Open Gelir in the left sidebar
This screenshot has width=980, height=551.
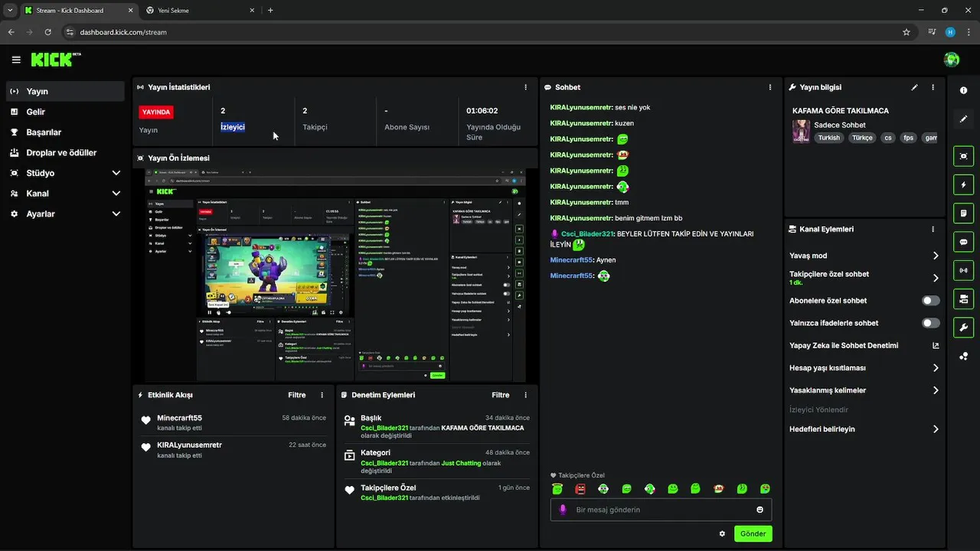(65, 112)
